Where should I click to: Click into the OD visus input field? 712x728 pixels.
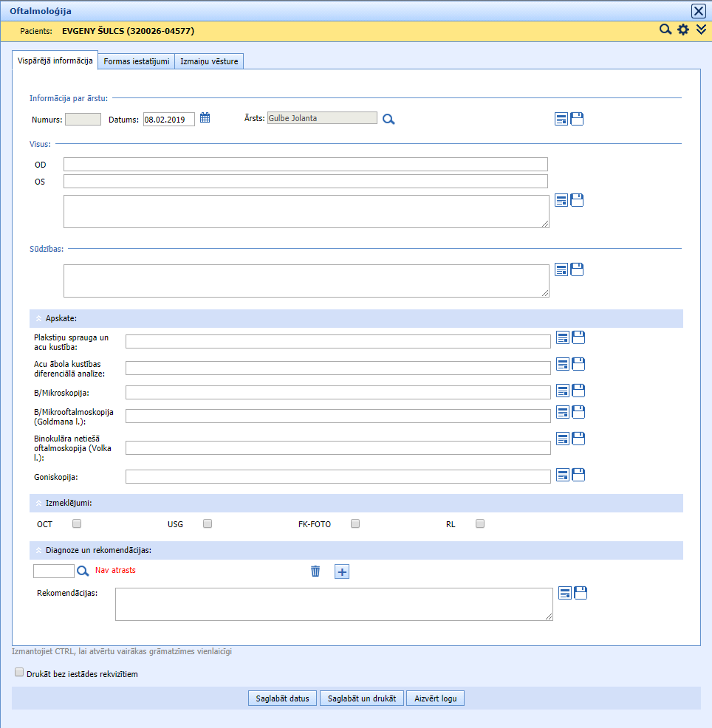pos(306,164)
